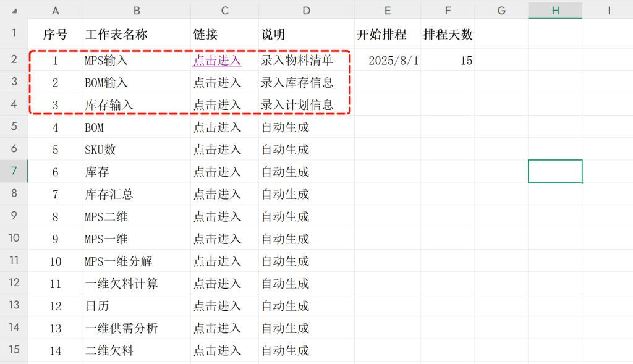Open the 点击进入 link for 库存输入
The height and width of the screenshot is (364, 633).
click(217, 105)
